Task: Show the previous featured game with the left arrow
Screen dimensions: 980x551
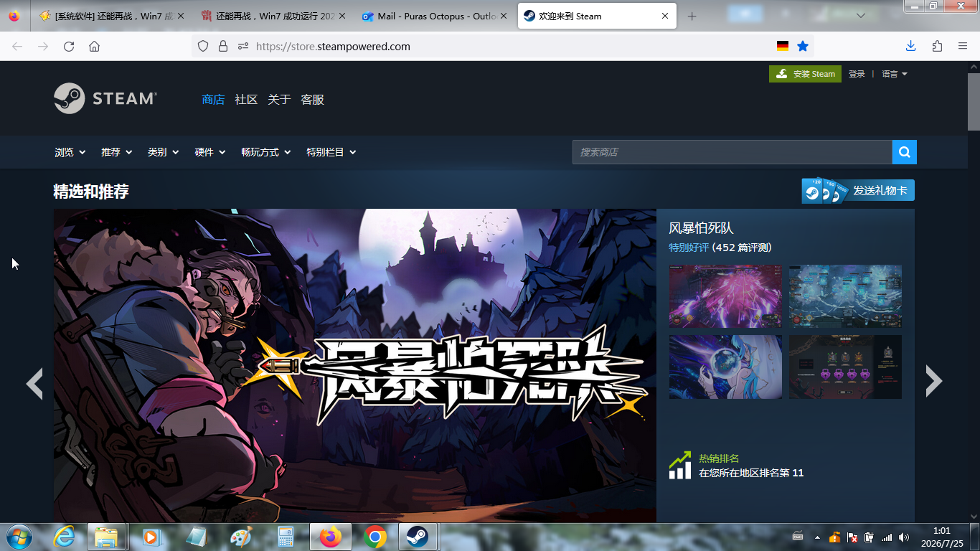Action: coord(34,383)
